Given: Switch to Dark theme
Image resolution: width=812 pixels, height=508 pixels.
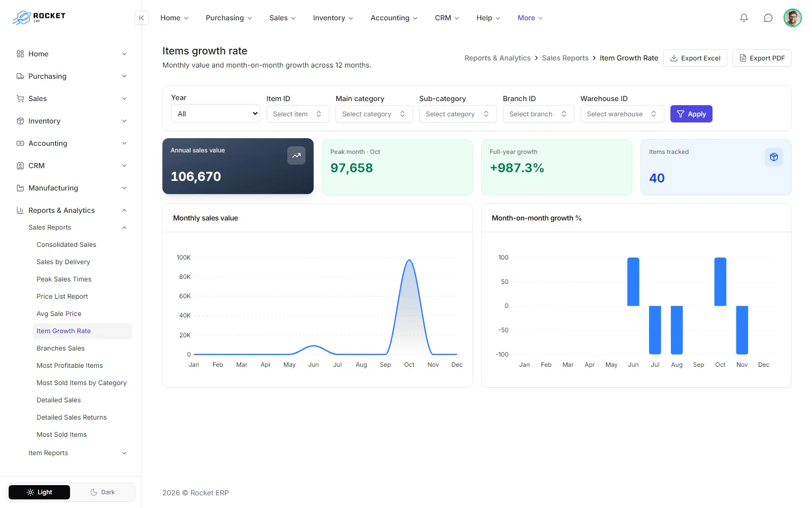Looking at the screenshot, I should click(103, 492).
